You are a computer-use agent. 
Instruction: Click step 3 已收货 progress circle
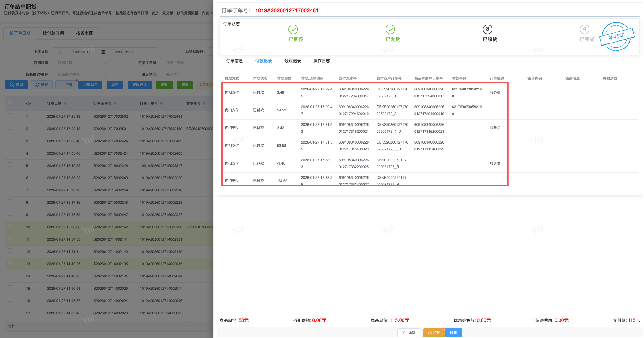(x=487, y=29)
